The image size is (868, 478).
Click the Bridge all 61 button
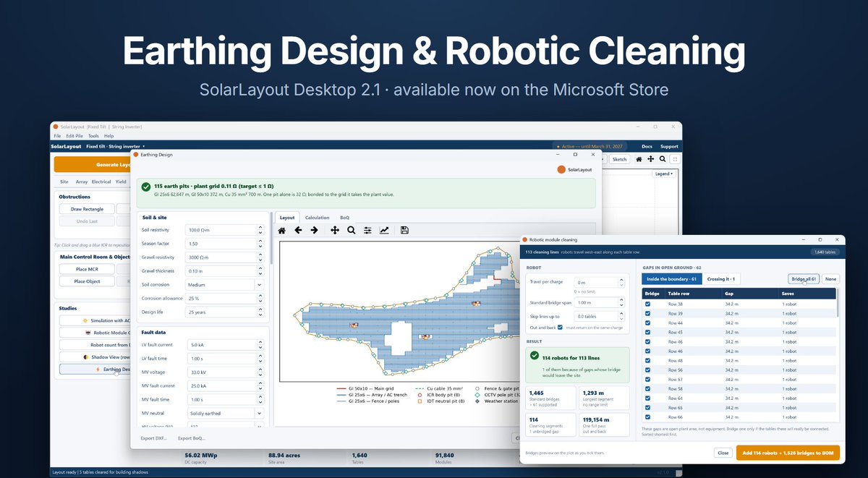(804, 278)
